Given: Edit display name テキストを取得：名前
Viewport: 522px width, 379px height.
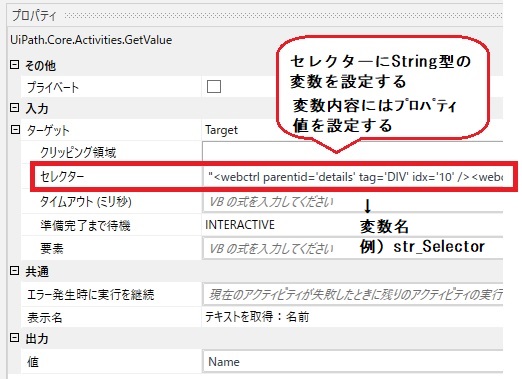Looking at the screenshot, I should click(x=257, y=316).
